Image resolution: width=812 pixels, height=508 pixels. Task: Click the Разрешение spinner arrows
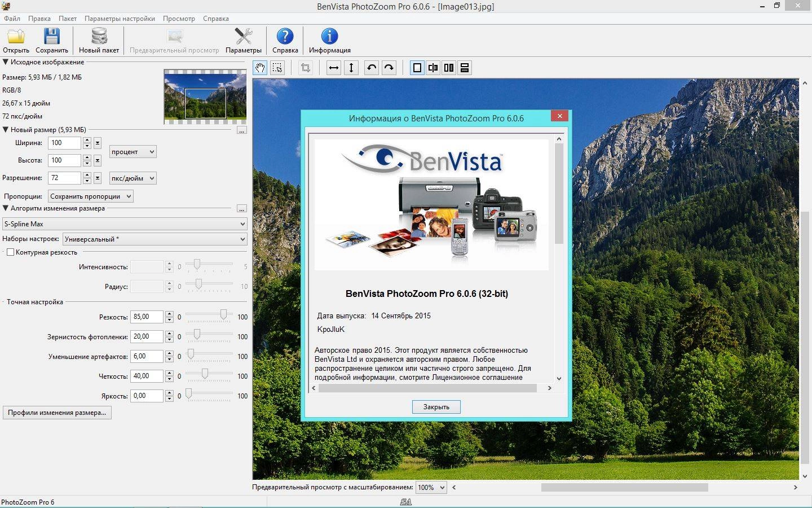(x=87, y=178)
